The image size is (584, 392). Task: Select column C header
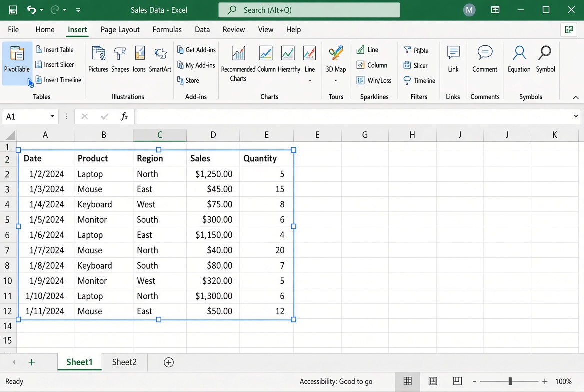pos(160,135)
